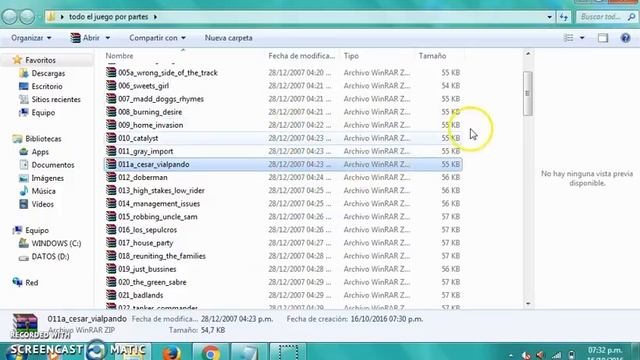Open the WINDOWS (C:) drive
Screen dimensions: 640x360
click(56, 244)
